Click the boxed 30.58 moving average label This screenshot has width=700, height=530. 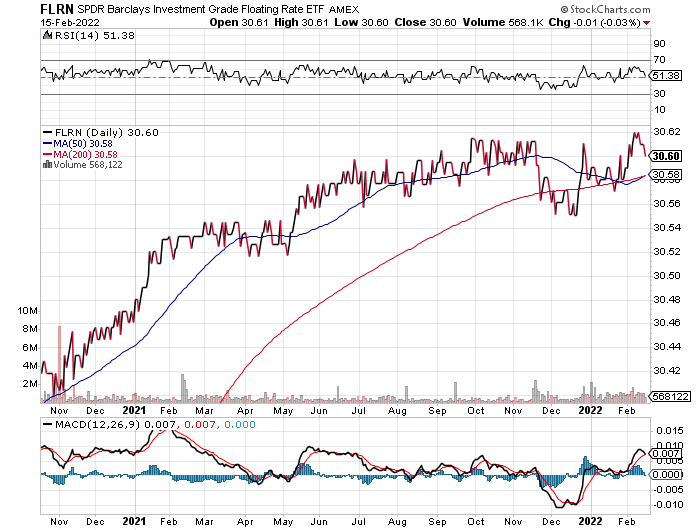click(666, 175)
